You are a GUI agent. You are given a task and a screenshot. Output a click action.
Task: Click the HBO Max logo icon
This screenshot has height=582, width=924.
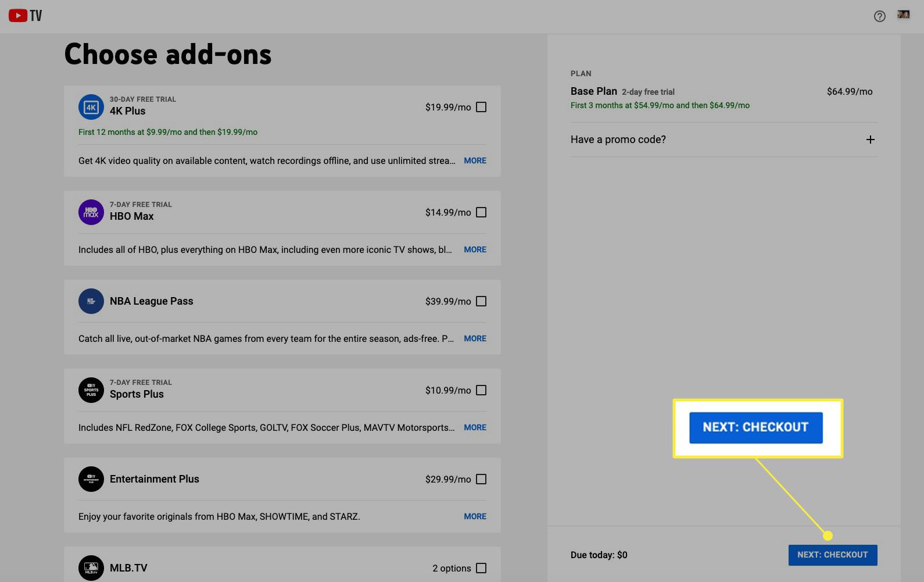tap(91, 212)
